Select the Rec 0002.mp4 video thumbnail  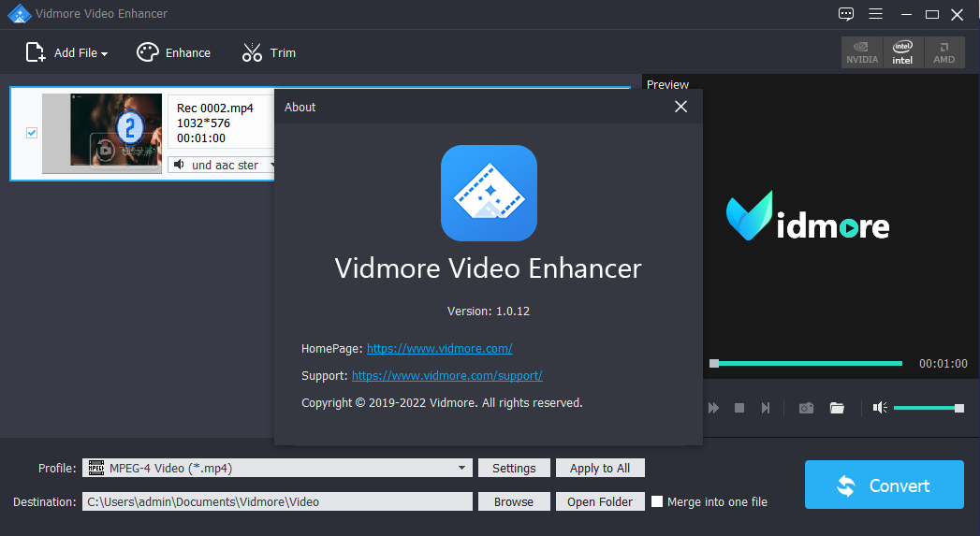102,133
